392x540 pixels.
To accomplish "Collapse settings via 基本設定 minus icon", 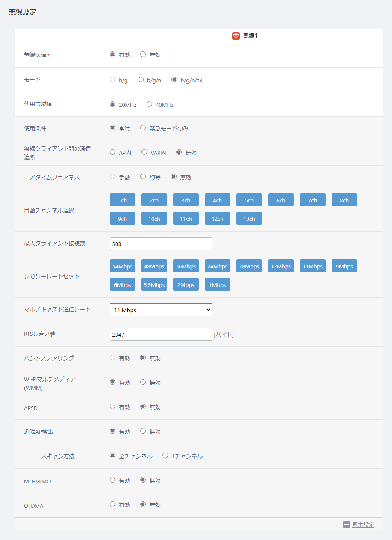I will pos(347,525).
